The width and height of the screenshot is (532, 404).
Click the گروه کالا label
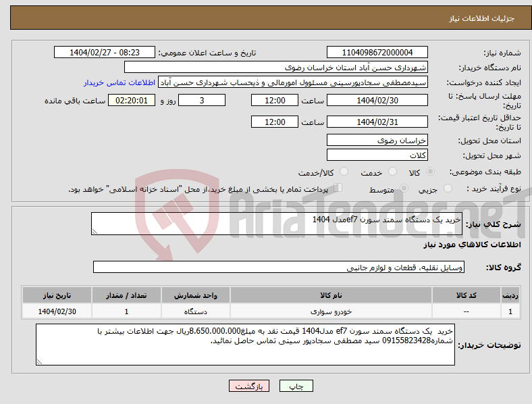tap(504, 268)
